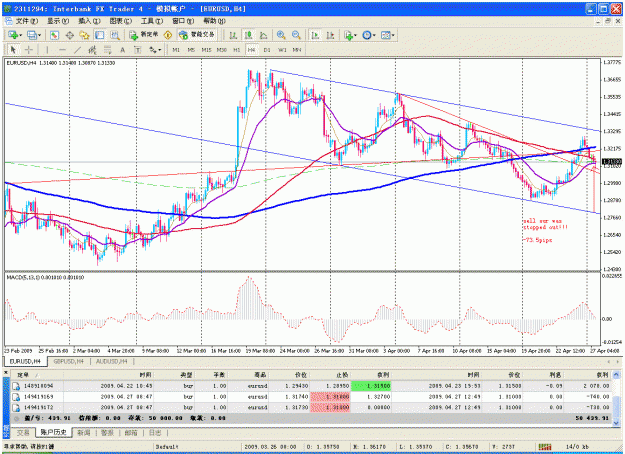
Task: Select the text label tool
Action: (x=138, y=50)
